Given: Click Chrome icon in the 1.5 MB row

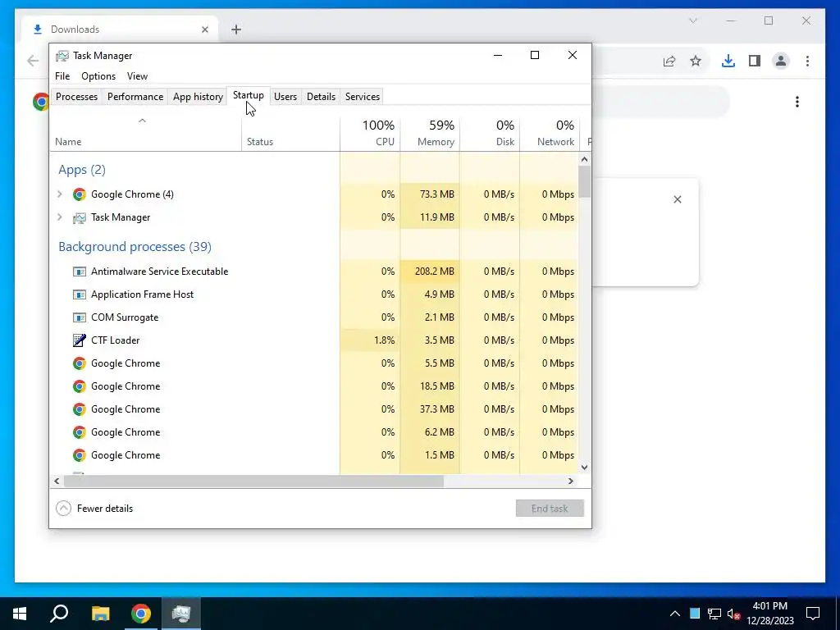Looking at the screenshot, I should click(x=80, y=455).
